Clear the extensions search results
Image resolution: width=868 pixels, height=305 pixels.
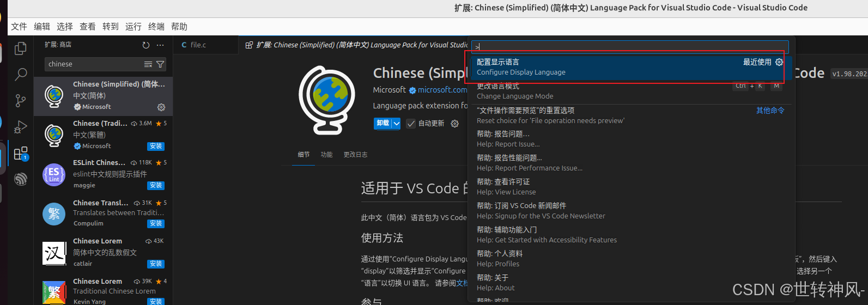tap(148, 64)
